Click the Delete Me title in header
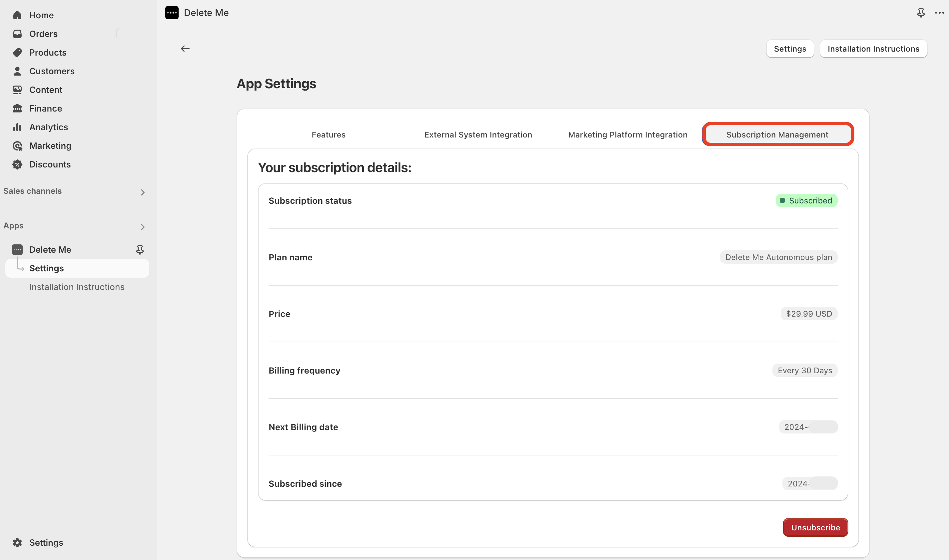The image size is (949, 560). click(206, 13)
